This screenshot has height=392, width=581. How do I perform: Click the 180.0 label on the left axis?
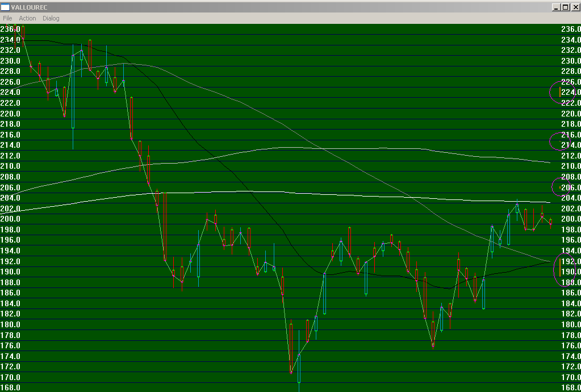click(10, 324)
